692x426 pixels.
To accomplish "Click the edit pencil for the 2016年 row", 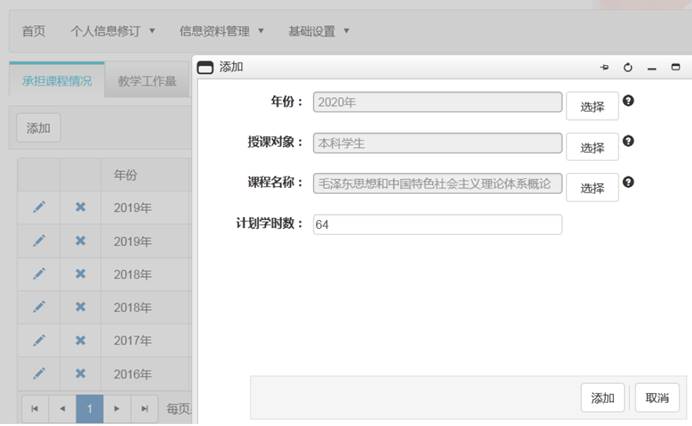I will (39, 373).
